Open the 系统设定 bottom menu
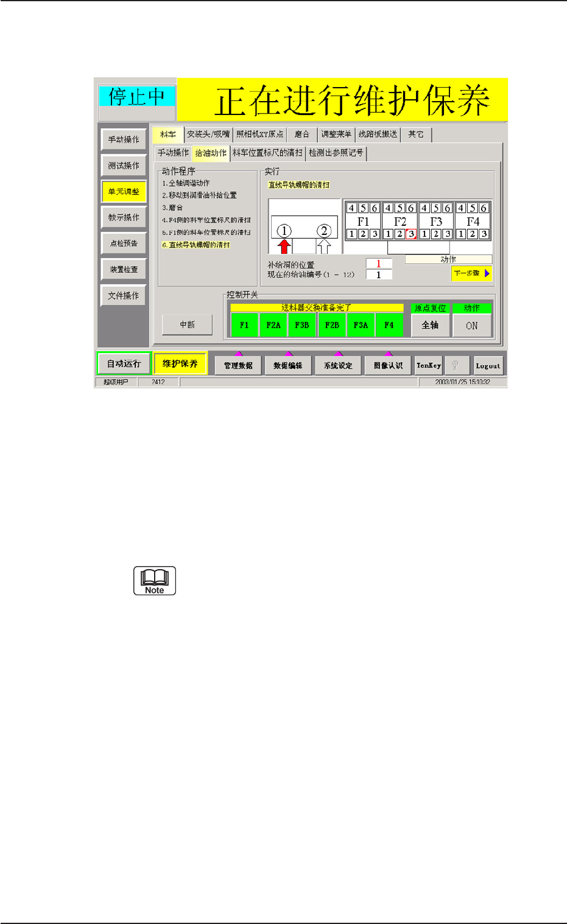This screenshot has width=567, height=924. click(x=338, y=365)
